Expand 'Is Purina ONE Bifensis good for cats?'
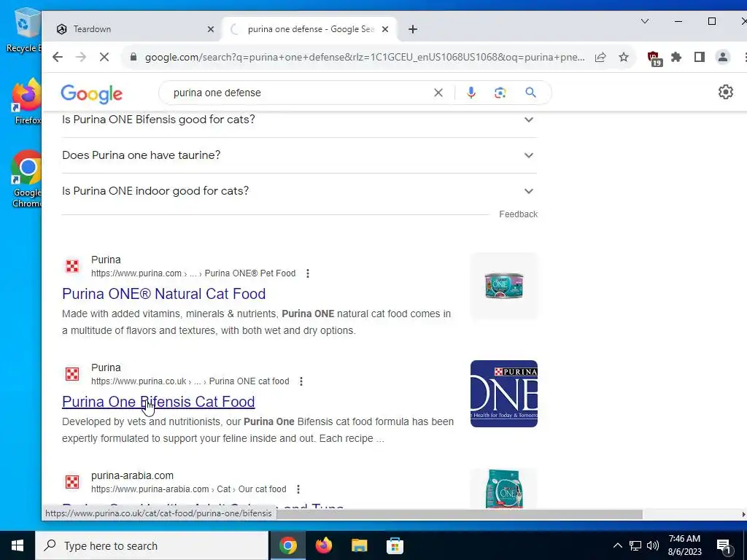The image size is (747, 560). pyautogui.click(x=299, y=120)
